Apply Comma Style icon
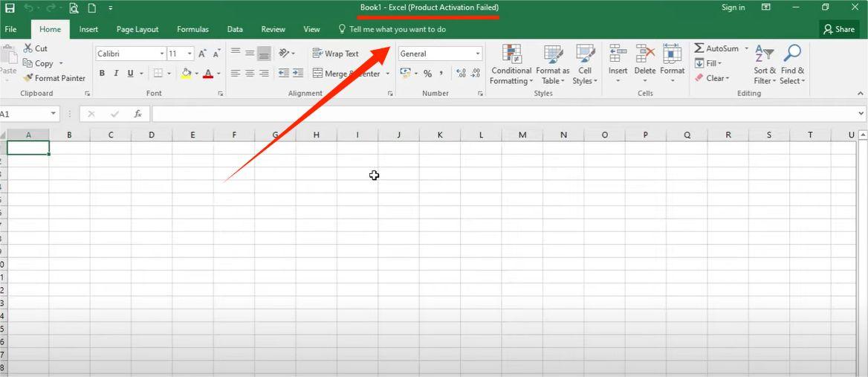 441,73
